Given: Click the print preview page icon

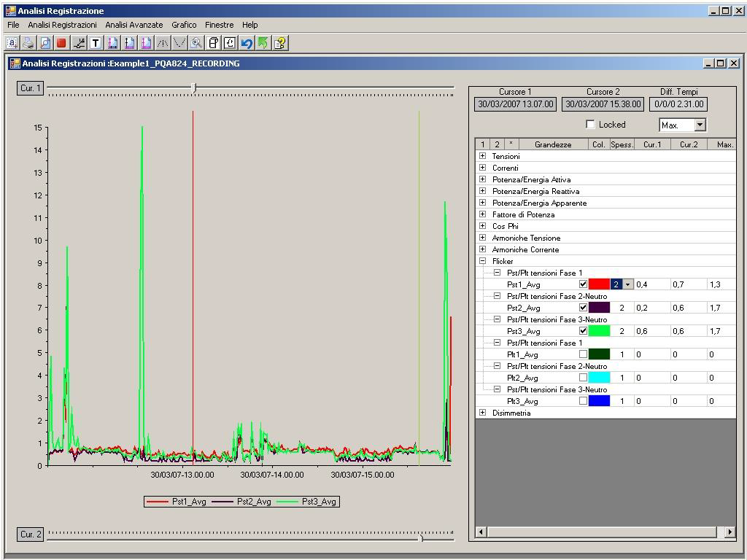Looking at the screenshot, I should (x=44, y=43).
